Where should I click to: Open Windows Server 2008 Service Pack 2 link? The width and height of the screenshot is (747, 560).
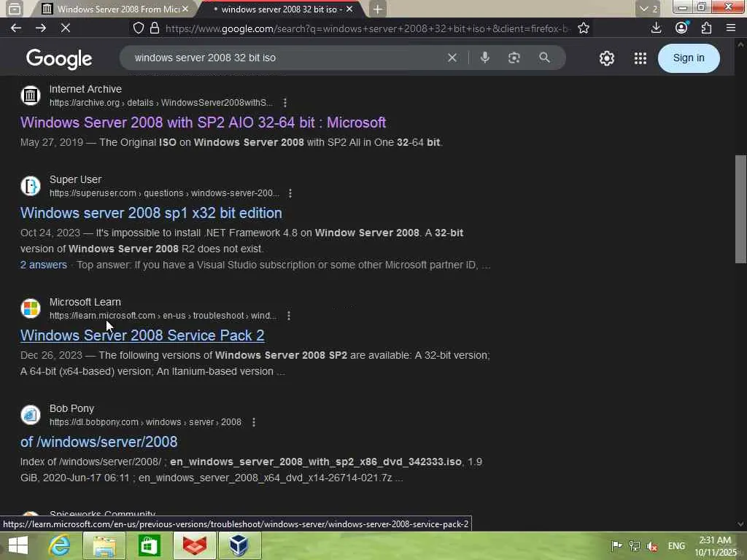click(142, 335)
